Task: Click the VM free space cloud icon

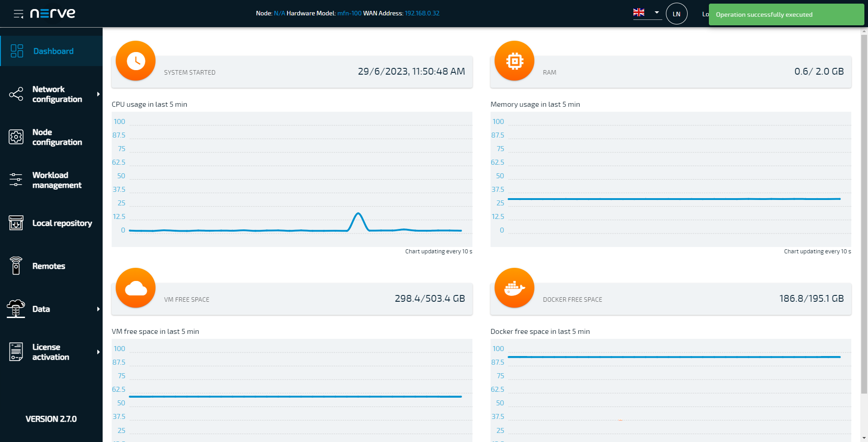Action: click(136, 288)
